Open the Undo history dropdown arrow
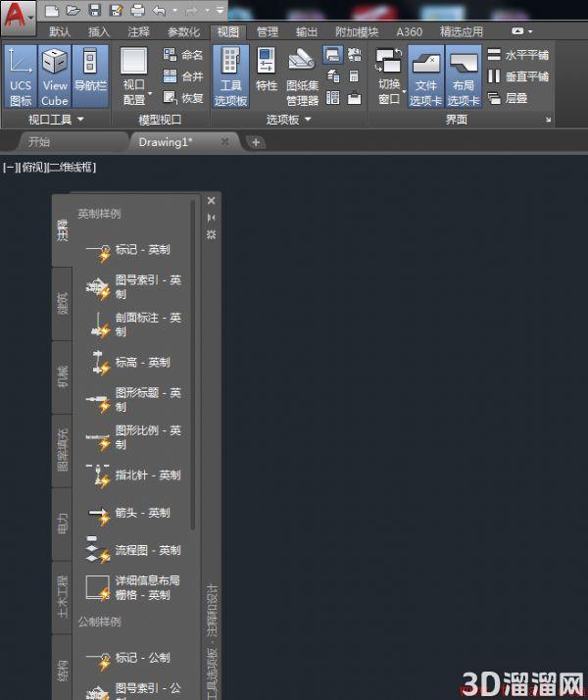 coord(174,10)
